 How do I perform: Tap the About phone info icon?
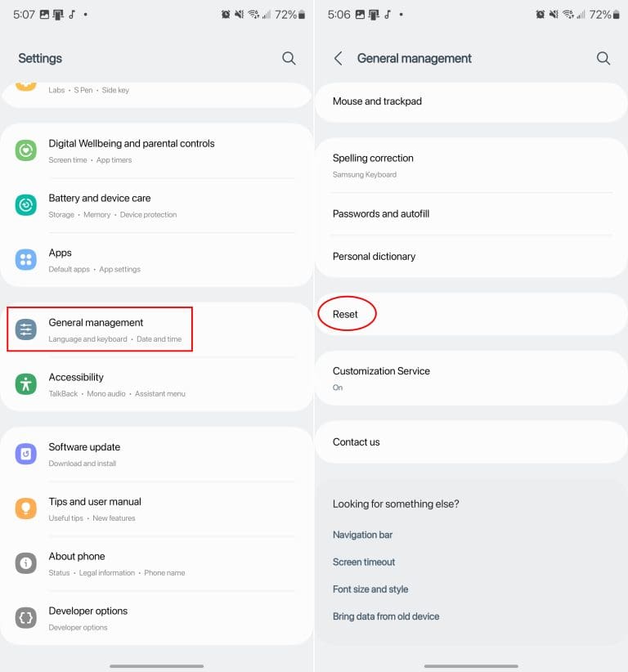(x=25, y=563)
